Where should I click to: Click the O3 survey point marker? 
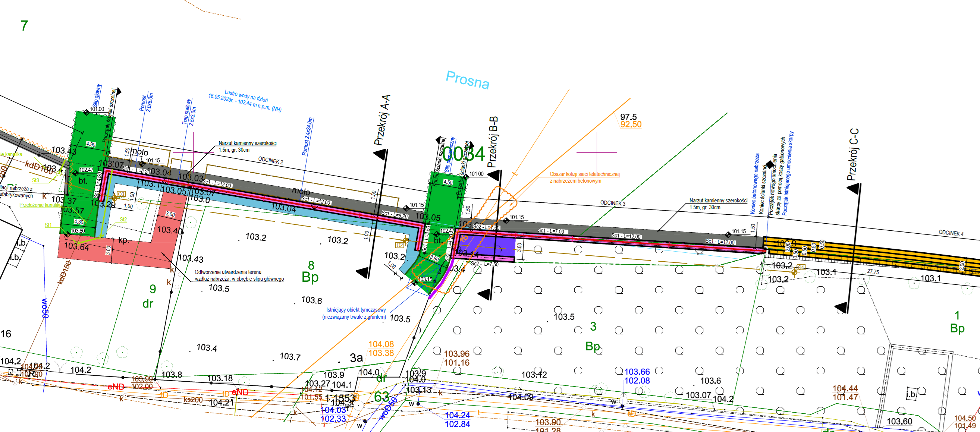[114, 198]
